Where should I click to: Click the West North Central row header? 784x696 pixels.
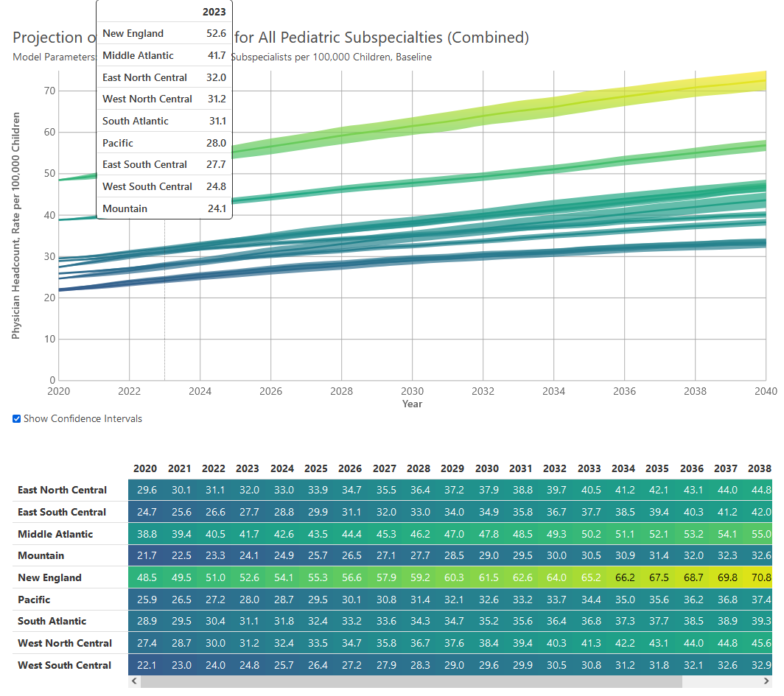coord(65,643)
